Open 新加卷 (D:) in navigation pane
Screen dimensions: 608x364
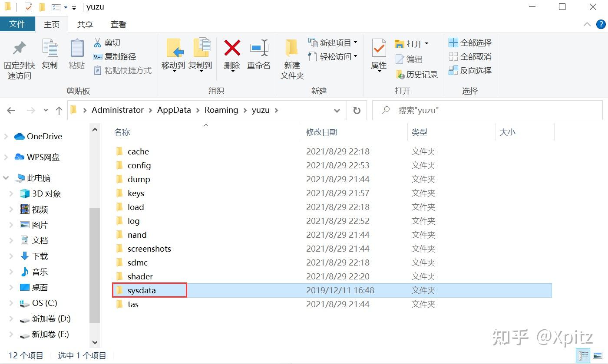[45, 318]
